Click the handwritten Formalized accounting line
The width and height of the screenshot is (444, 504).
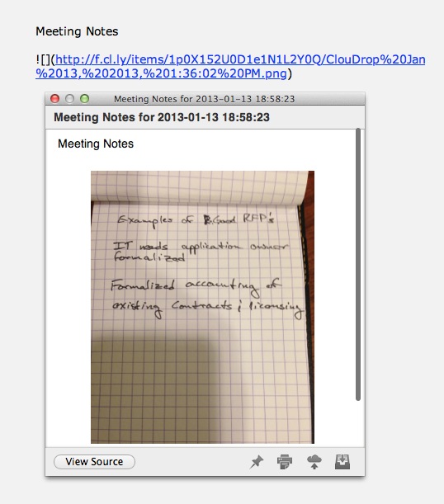tap(196, 285)
